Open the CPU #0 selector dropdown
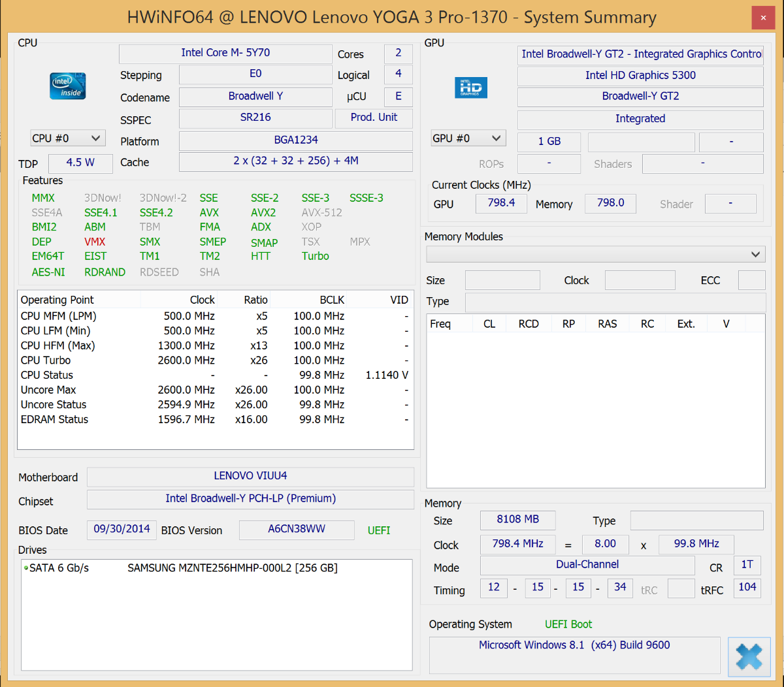Viewport: 784px width, 687px height. 67,138
